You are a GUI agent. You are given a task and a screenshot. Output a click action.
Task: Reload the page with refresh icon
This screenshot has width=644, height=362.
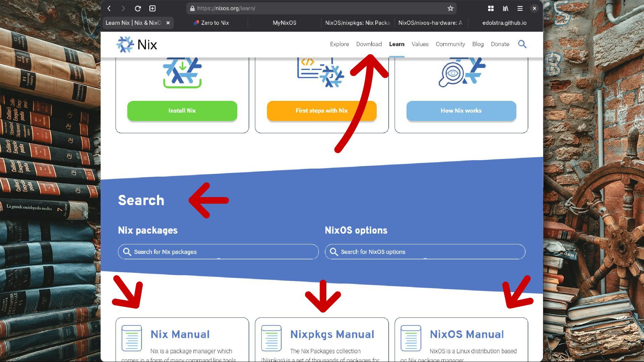138,8
